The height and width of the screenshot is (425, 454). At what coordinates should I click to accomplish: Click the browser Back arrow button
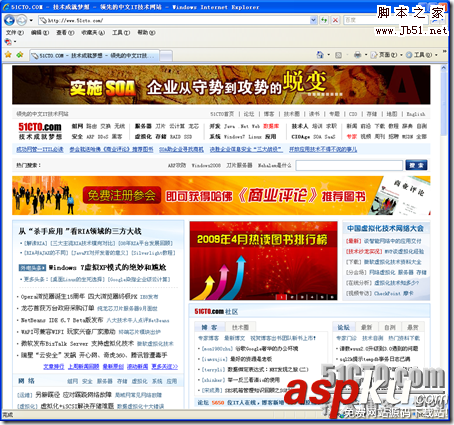click(x=9, y=20)
